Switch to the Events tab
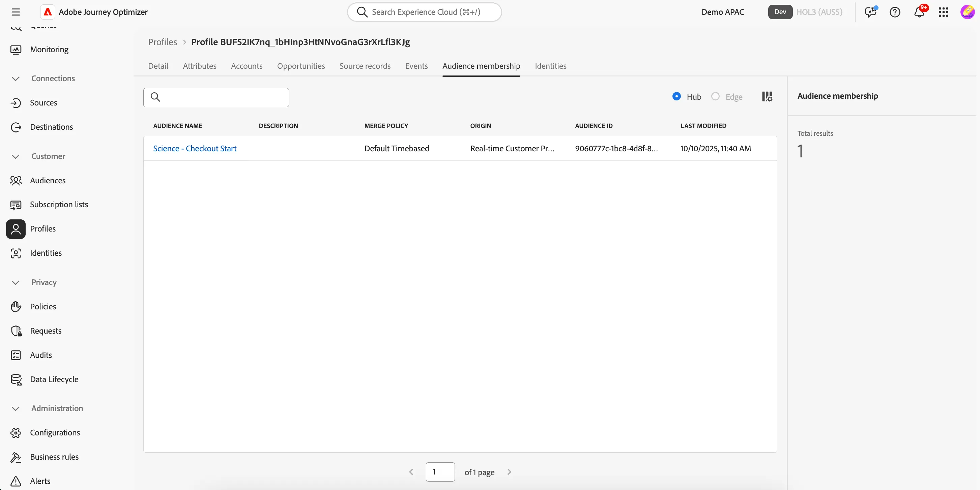The width and height of the screenshot is (980, 490). point(416,66)
